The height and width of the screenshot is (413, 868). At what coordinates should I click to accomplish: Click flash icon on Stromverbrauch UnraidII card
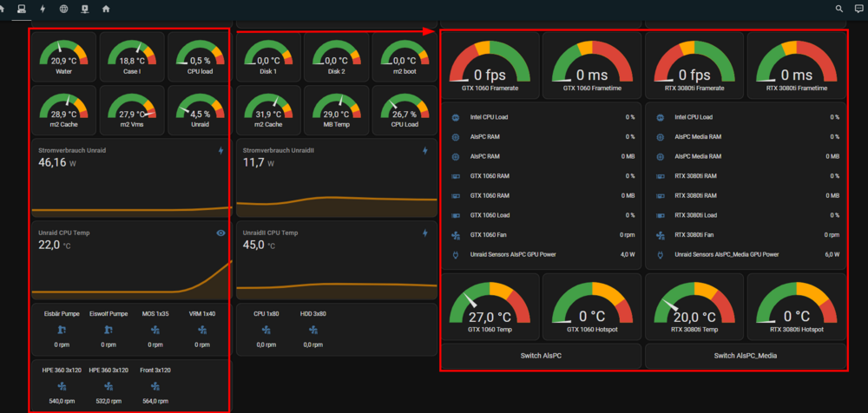(x=425, y=150)
